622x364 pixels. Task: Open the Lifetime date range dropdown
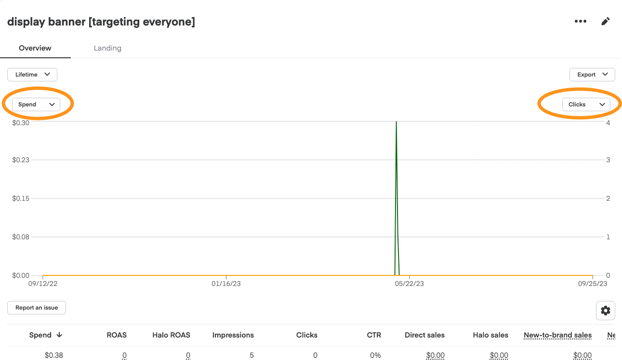(32, 74)
